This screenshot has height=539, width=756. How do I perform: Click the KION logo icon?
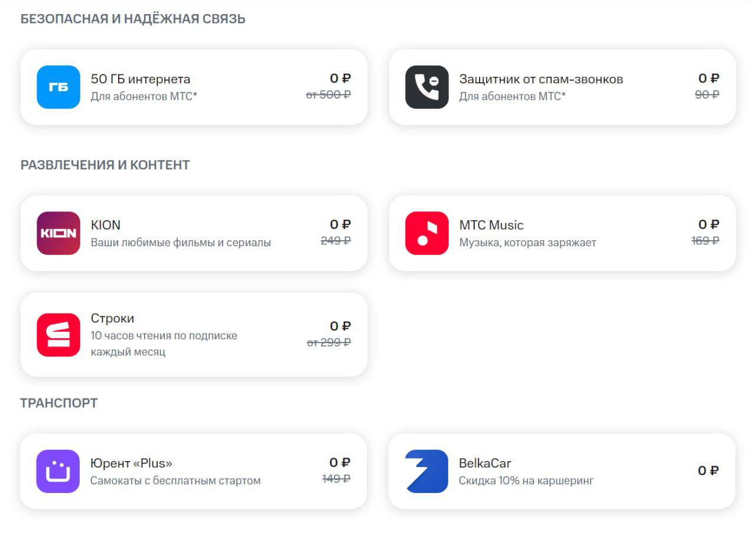pos(58,233)
